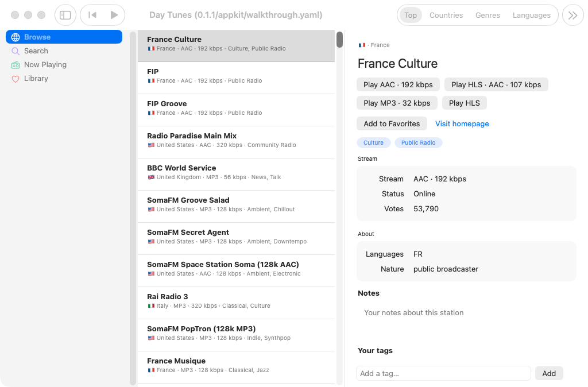Screen dimensions: 588x387
Task: Select SomaFM PopTron station
Action: click(x=236, y=335)
